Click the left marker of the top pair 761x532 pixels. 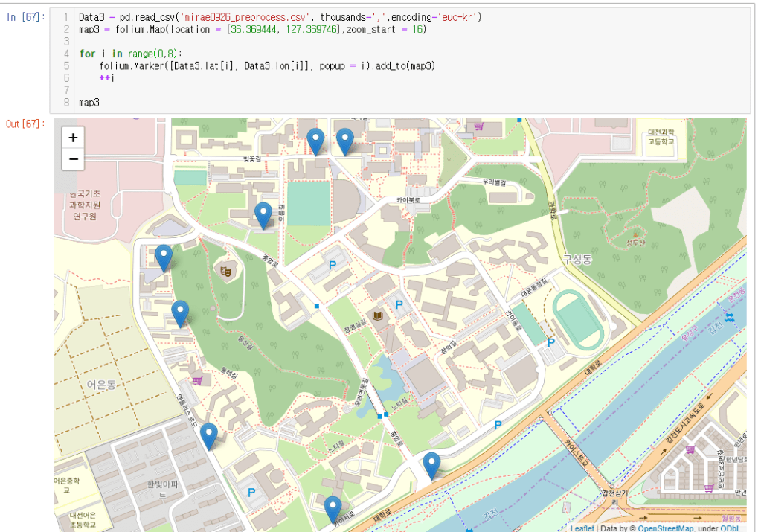pyautogui.click(x=315, y=141)
